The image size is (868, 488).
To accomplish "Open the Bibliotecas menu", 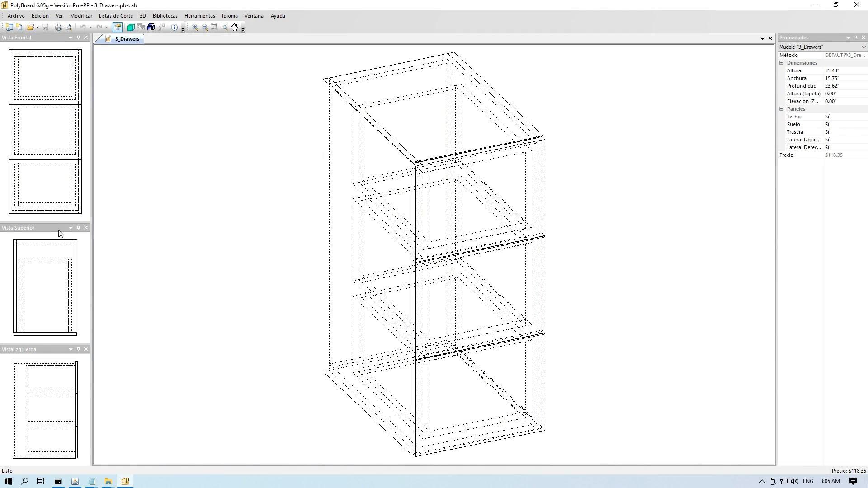I will (x=165, y=16).
